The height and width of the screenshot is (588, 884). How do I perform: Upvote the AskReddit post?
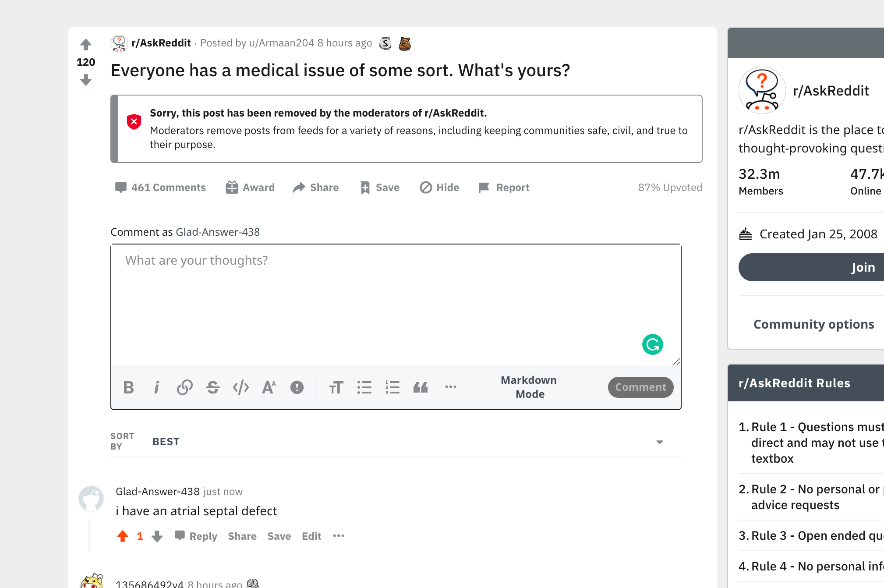pos(86,44)
